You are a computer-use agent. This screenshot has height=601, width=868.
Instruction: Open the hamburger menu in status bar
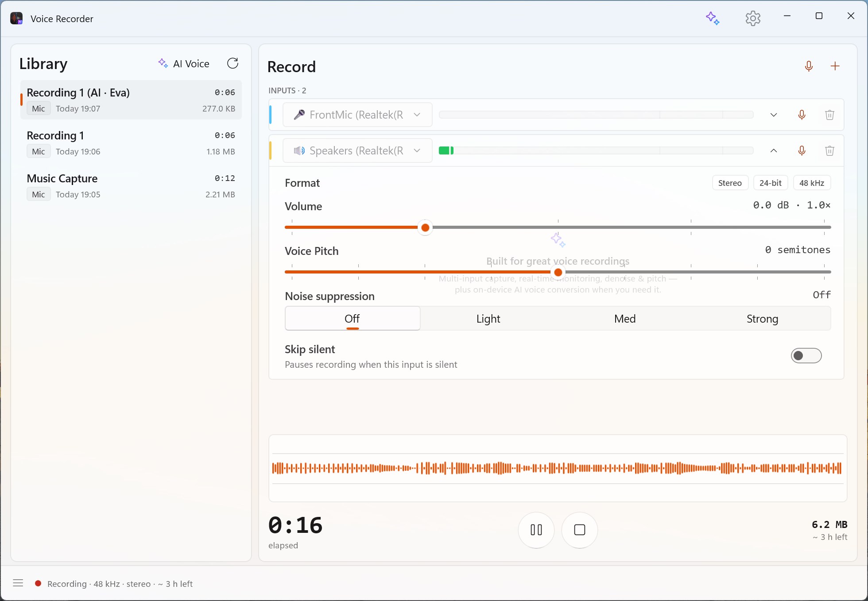pos(18,583)
